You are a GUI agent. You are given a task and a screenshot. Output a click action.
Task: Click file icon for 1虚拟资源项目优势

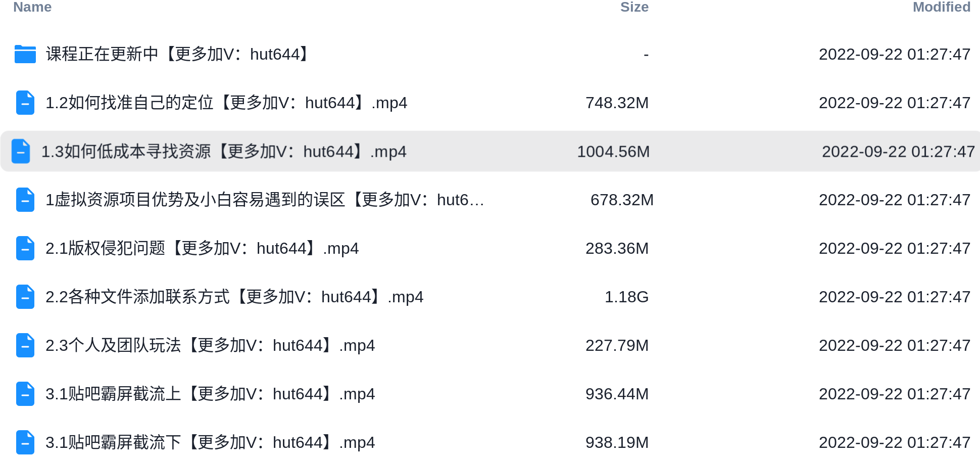(x=25, y=200)
